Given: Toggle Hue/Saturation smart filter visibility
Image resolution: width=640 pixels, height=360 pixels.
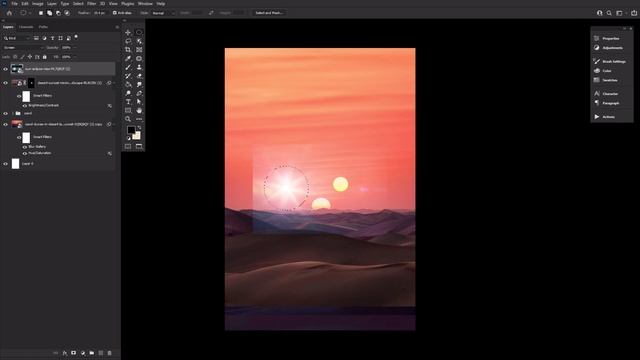Looking at the screenshot, I should [x=24, y=153].
